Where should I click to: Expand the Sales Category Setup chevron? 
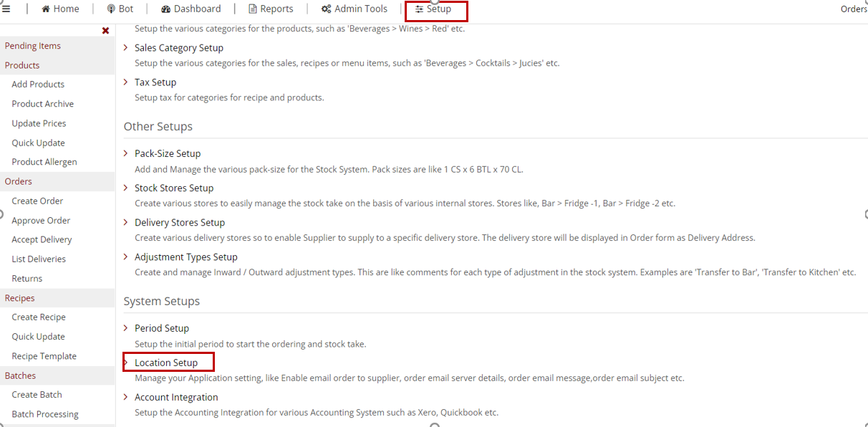point(126,47)
